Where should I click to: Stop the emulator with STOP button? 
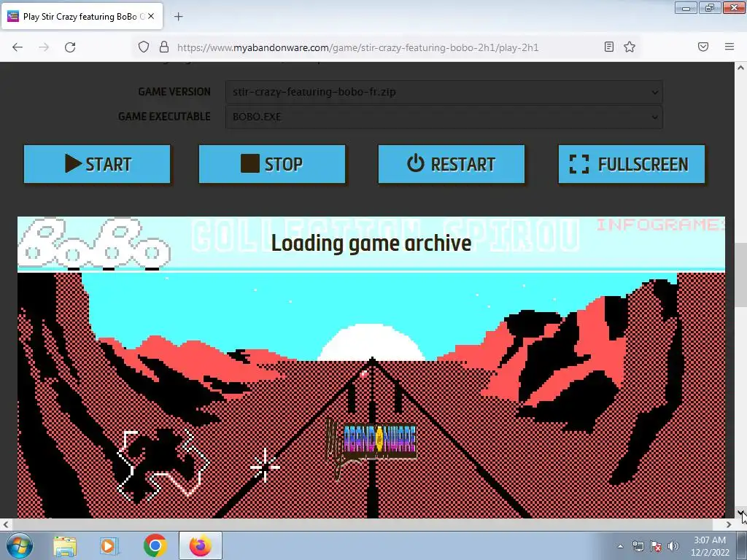pos(272,164)
